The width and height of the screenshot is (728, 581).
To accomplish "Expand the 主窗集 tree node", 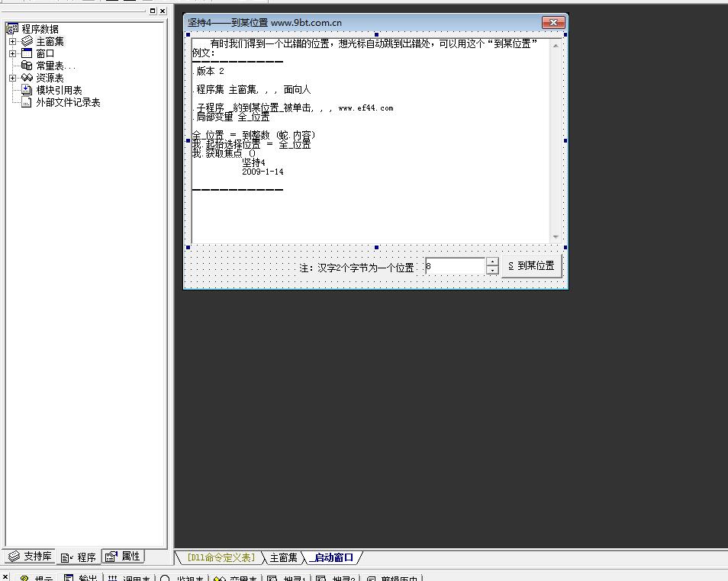I will pyautogui.click(x=12, y=41).
